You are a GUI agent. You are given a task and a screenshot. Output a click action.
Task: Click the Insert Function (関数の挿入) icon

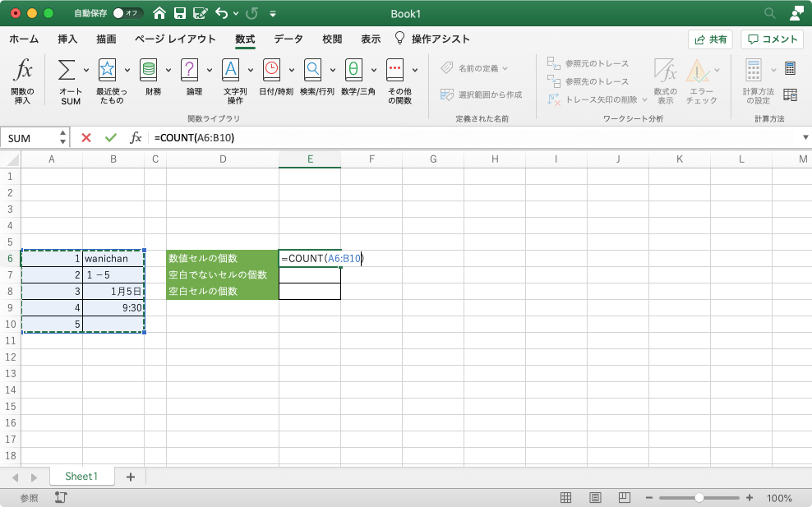(23, 70)
